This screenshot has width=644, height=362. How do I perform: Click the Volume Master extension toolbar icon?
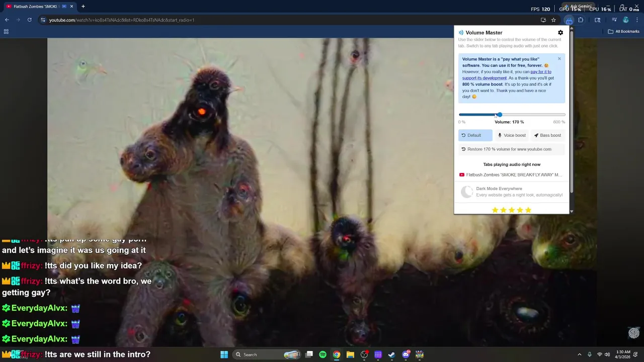[x=569, y=20]
